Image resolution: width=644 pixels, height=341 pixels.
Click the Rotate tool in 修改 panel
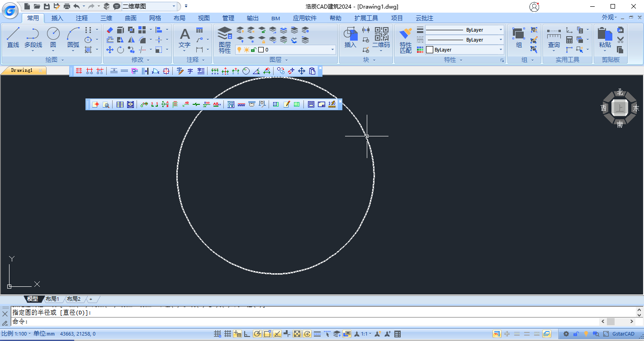coord(120,50)
